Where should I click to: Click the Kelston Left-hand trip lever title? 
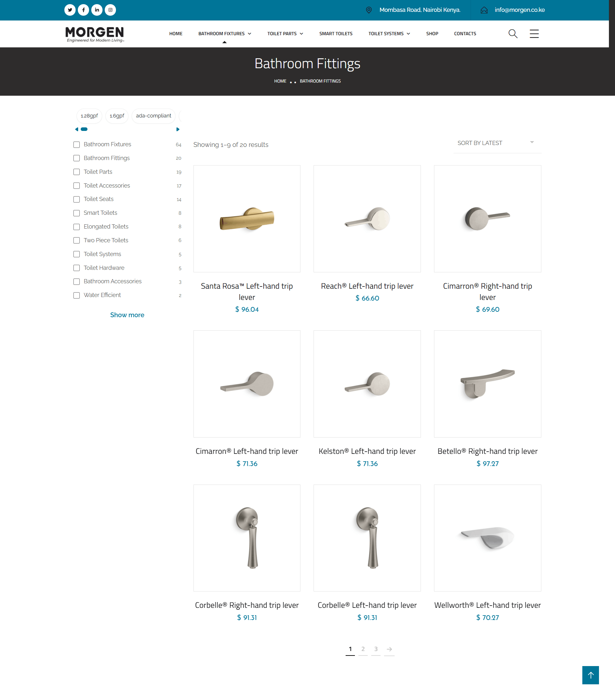coord(367,451)
